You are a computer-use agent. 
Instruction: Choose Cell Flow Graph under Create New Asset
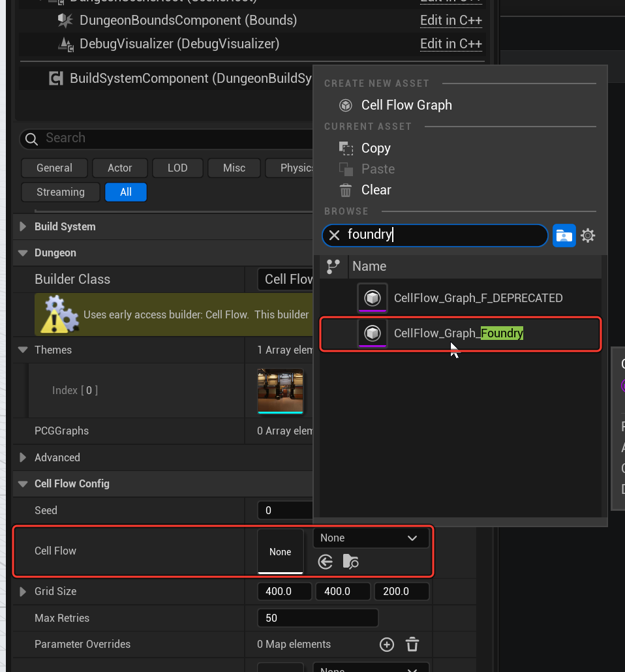click(460, 105)
